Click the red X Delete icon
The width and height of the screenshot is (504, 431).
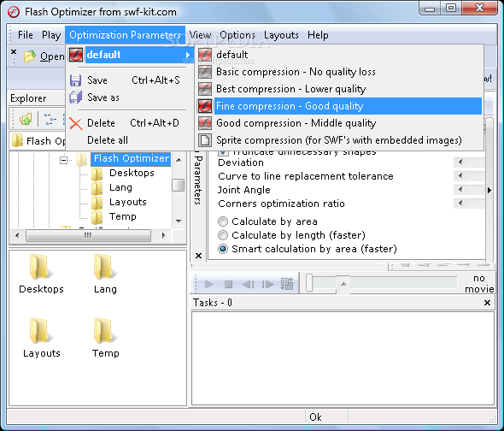point(76,123)
